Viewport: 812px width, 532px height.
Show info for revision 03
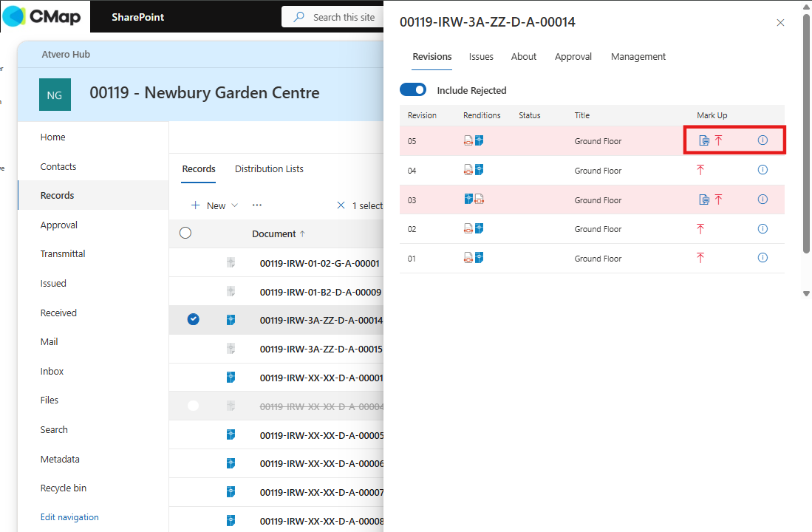coord(762,199)
